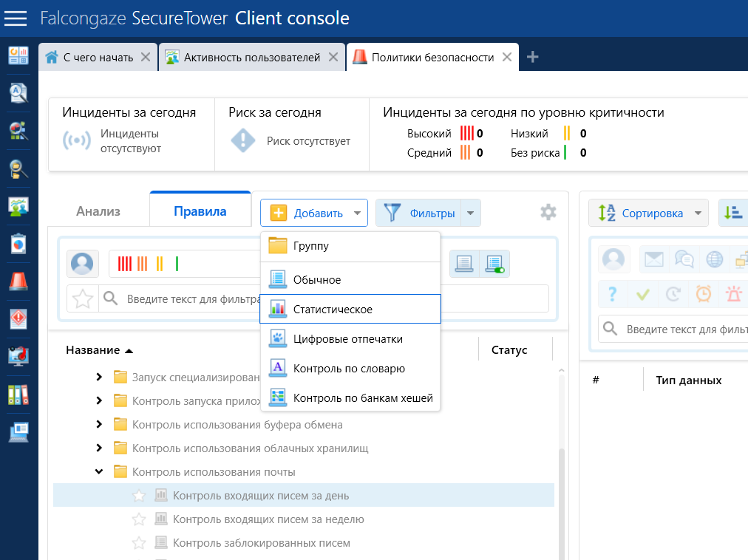Switch to Правила tab
Viewport: 748px width, 560px height.
click(x=200, y=211)
